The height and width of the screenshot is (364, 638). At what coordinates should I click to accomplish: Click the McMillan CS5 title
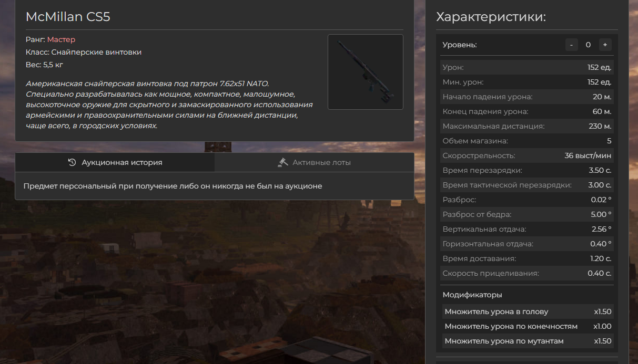click(x=68, y=17)
